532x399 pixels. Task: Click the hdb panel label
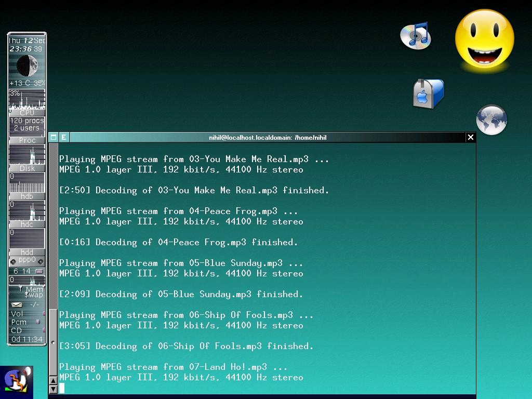point(27,196)
